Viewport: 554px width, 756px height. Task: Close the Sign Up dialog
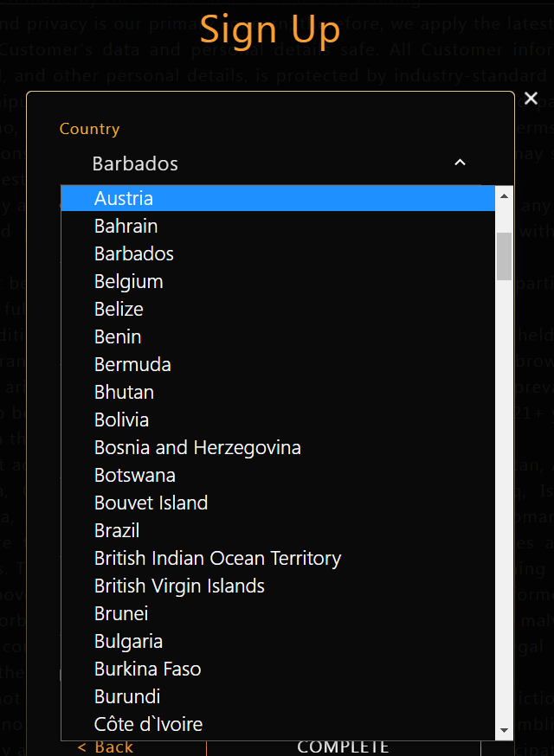click(x=531, y=99)
